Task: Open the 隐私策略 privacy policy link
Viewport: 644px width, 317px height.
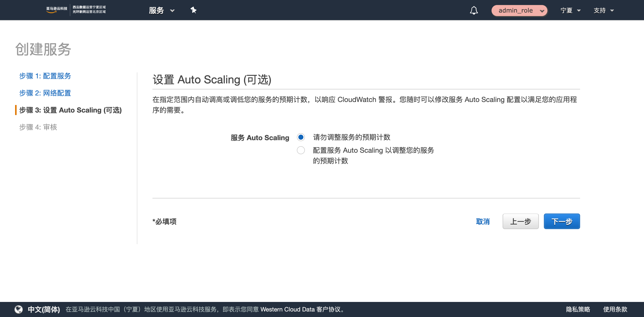Action: click(x=578, y=310)
